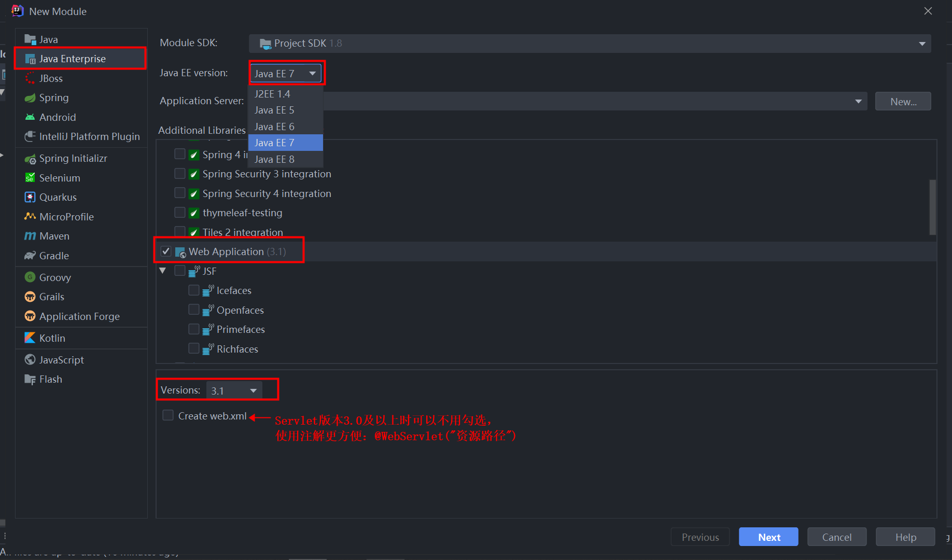Click the Quarkus icon

[x=30, y=198]
